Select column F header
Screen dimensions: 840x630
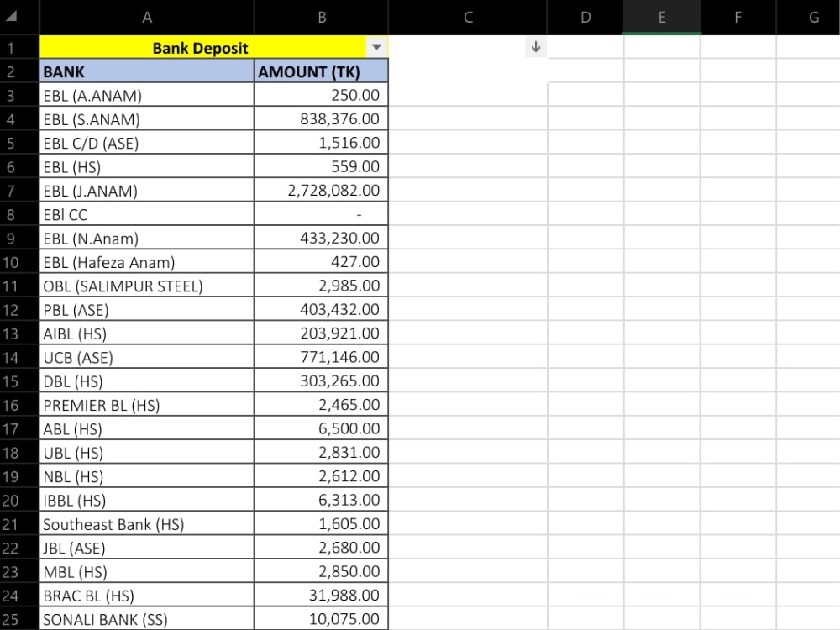point(738,17)
